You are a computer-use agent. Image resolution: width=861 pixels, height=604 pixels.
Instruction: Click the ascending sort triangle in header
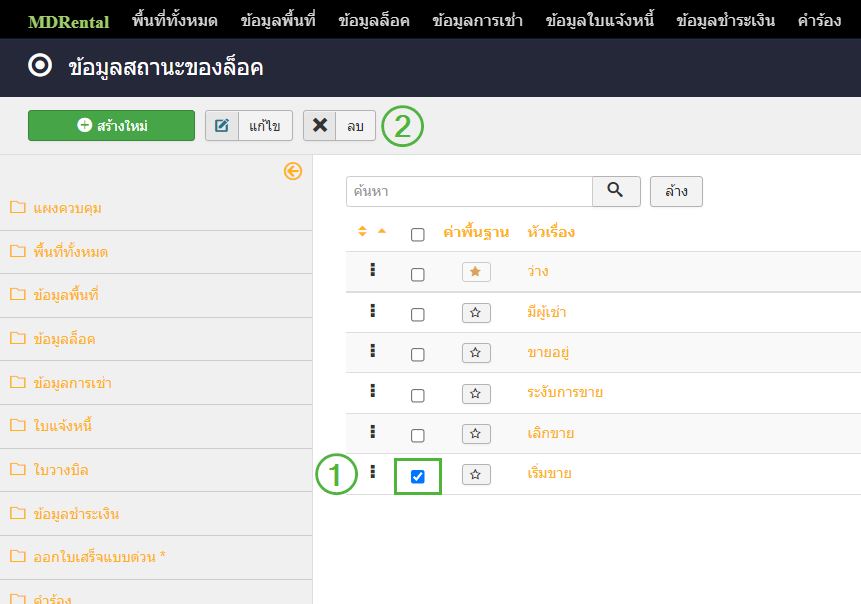pos(382,231)
